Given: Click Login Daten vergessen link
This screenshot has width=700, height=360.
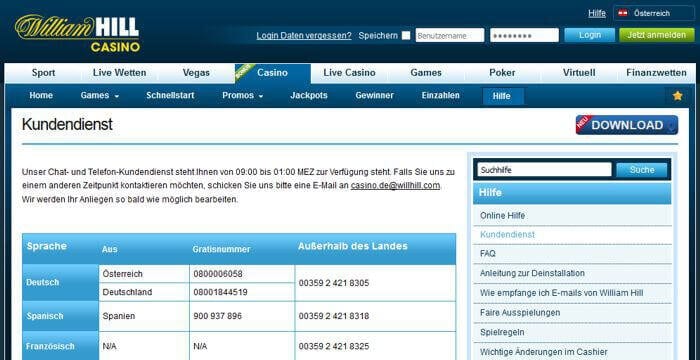Looking at the screenshot, I should 304,36.
